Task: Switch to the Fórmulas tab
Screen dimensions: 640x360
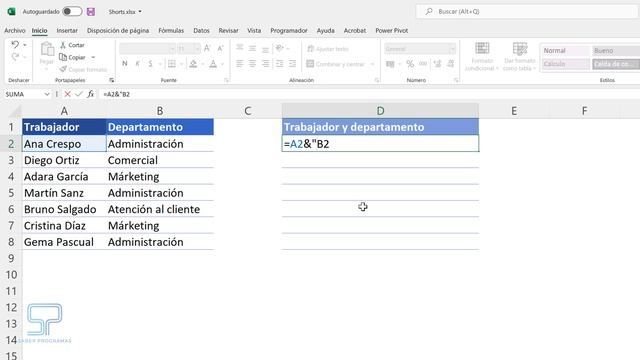Action: click(171, 31)
